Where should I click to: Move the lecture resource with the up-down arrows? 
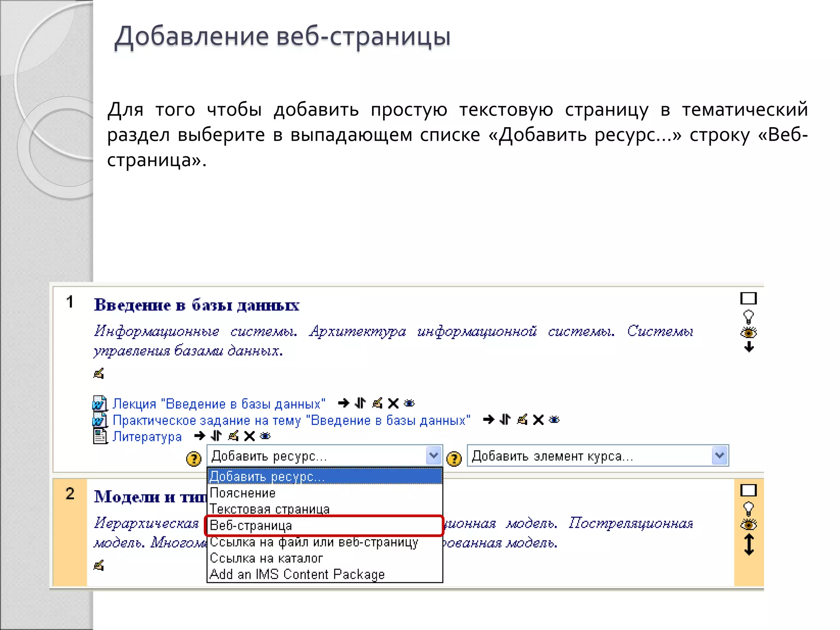pos(360,403)
